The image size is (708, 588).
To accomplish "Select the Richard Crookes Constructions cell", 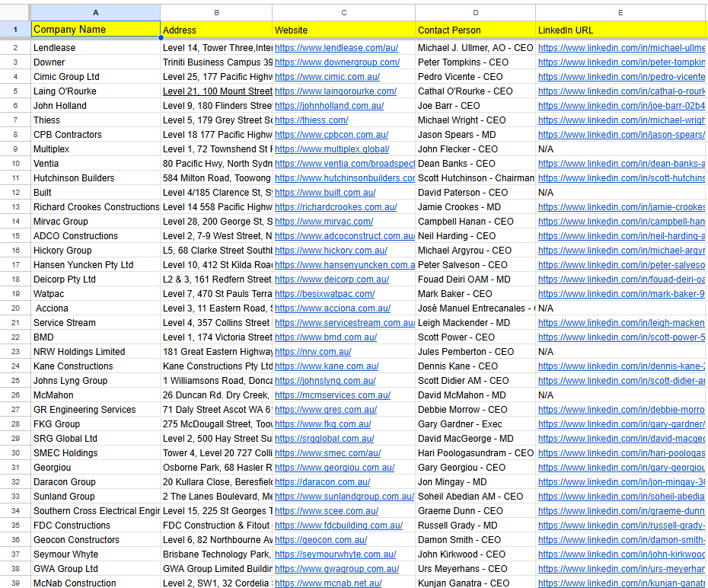I will coord(95,207).
